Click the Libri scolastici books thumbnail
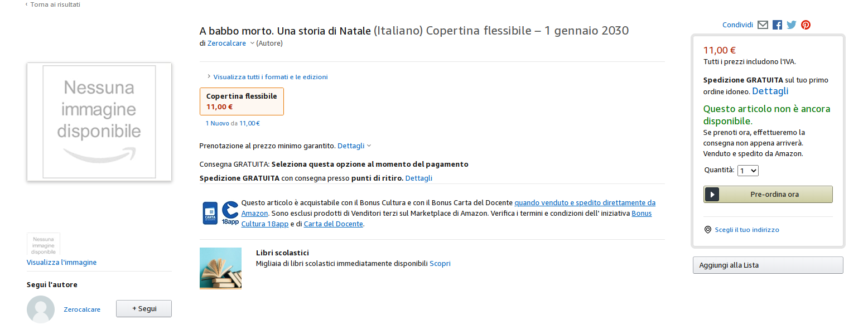 click(x=220, y=268)
